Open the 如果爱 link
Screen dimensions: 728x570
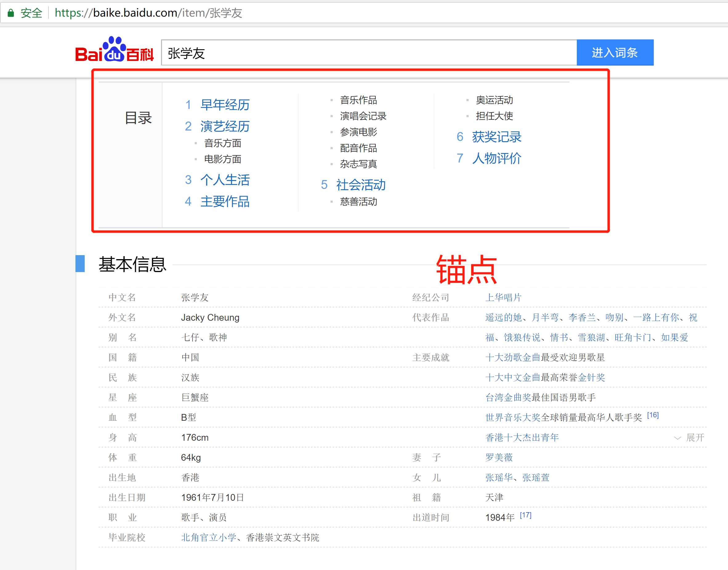[x=674, y=337]
